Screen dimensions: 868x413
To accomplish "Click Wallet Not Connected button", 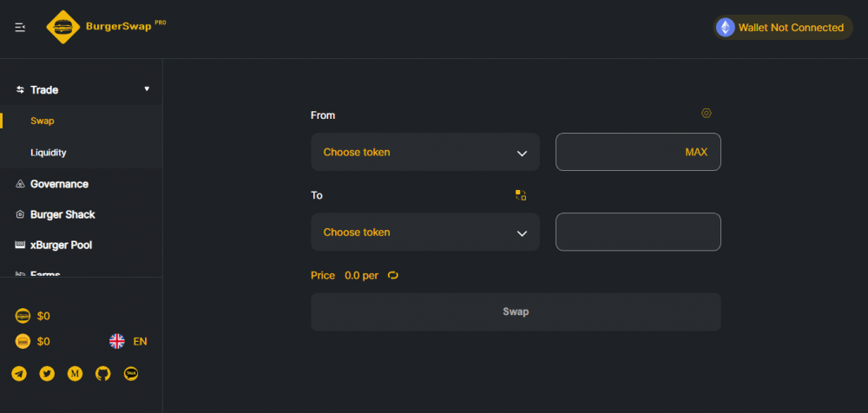I will [x=783, y=27].
